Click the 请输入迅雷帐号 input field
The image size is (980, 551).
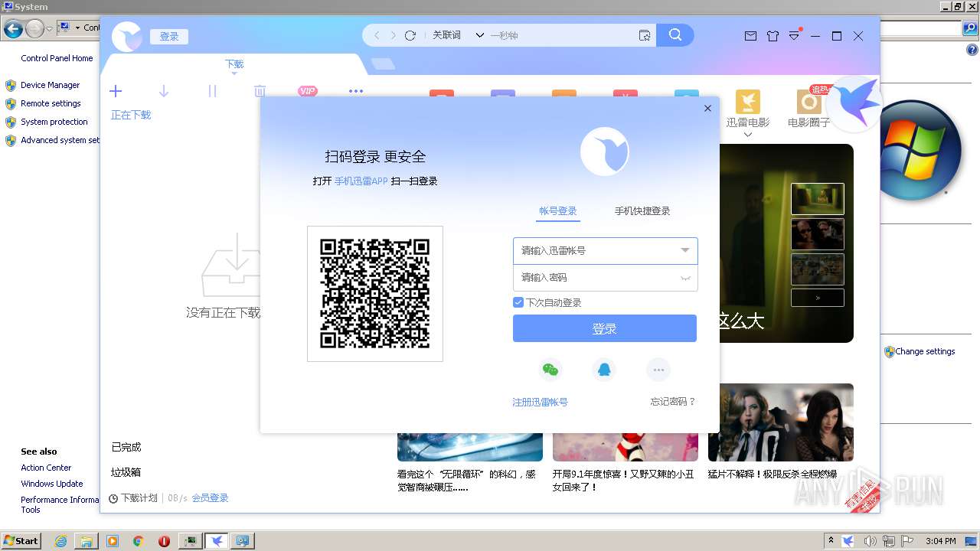[605, 250]
